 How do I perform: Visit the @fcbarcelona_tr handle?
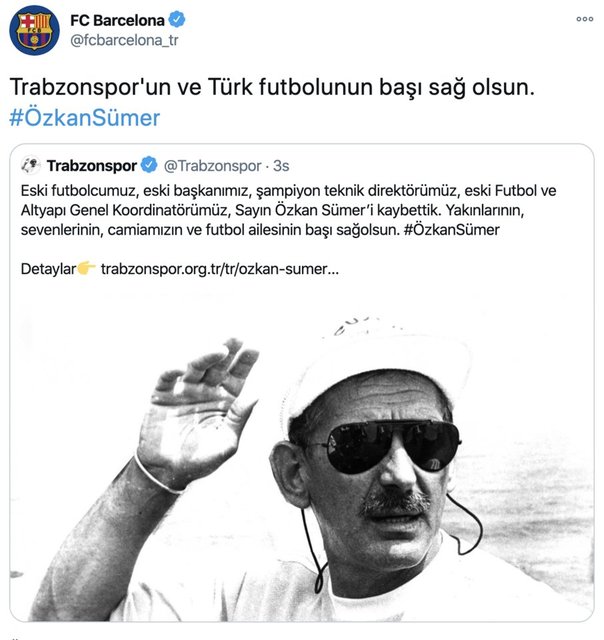(x=124, y=40)
